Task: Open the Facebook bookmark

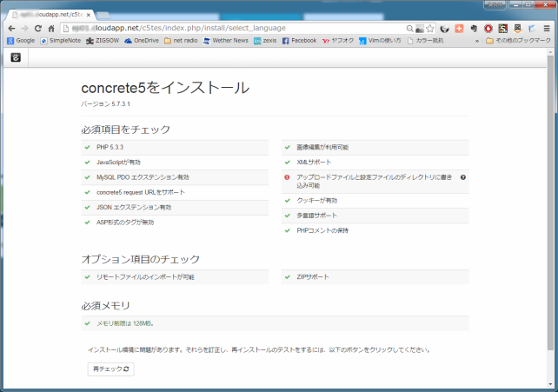Action: [x=299, y=41]
